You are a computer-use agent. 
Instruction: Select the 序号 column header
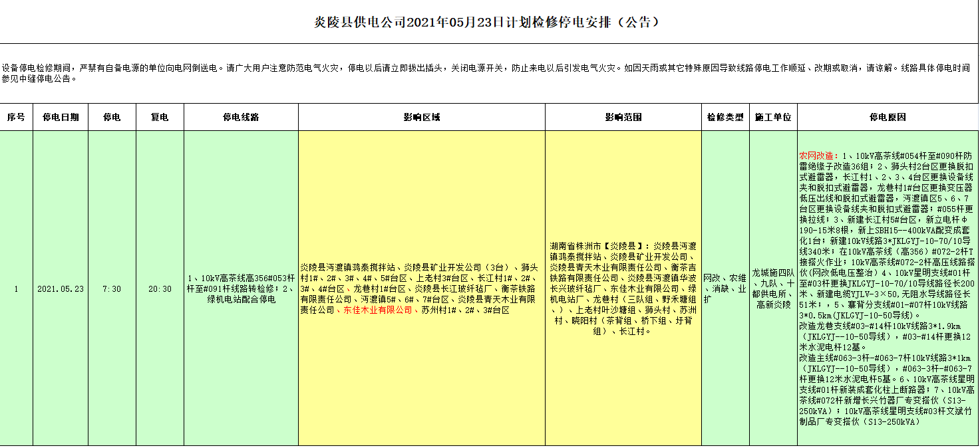pyautogui.click(x=16, y=118)
